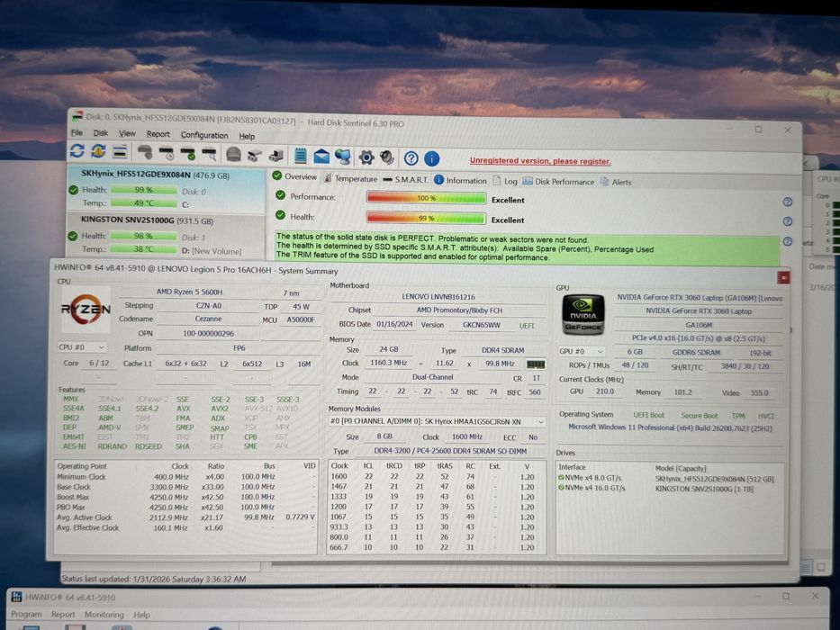Click the 'UEFI Boot' indicator label
Screen dimensions: 840x630
(648, 415)
